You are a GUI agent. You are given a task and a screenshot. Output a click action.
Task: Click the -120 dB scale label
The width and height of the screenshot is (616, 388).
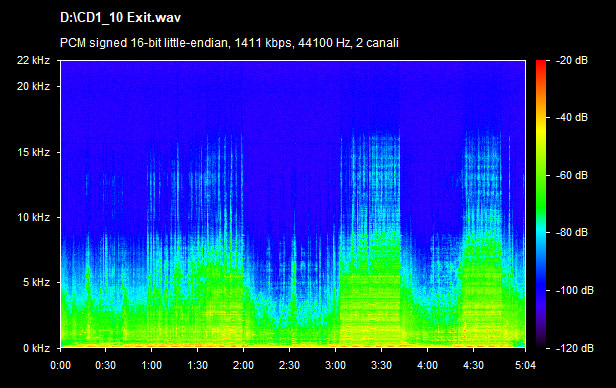[574, 348]
